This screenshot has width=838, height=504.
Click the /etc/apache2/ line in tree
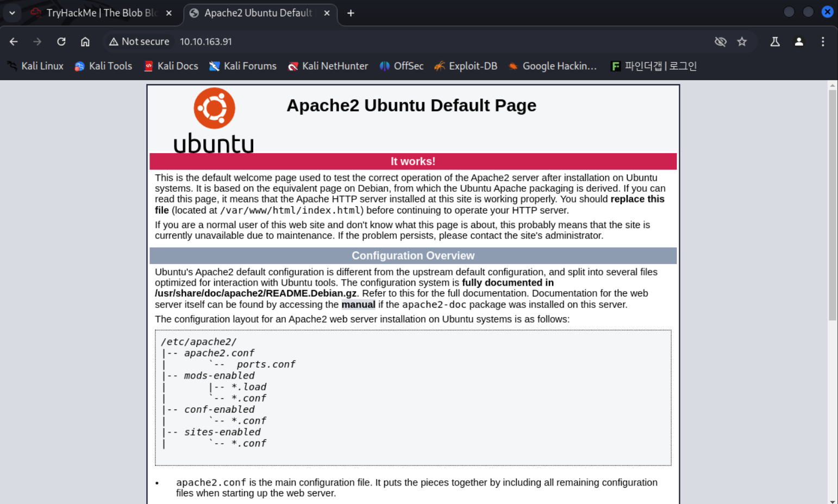(x=199, y=342)
